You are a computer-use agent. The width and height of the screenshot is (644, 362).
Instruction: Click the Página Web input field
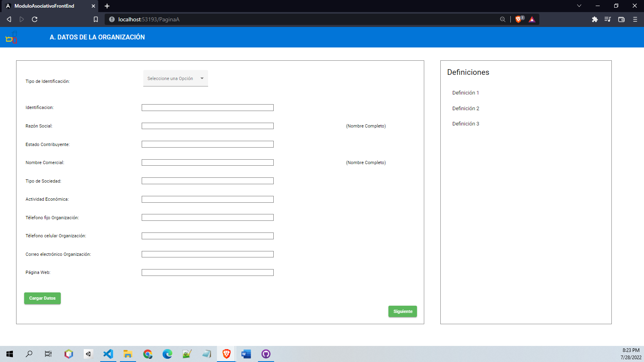208,272
